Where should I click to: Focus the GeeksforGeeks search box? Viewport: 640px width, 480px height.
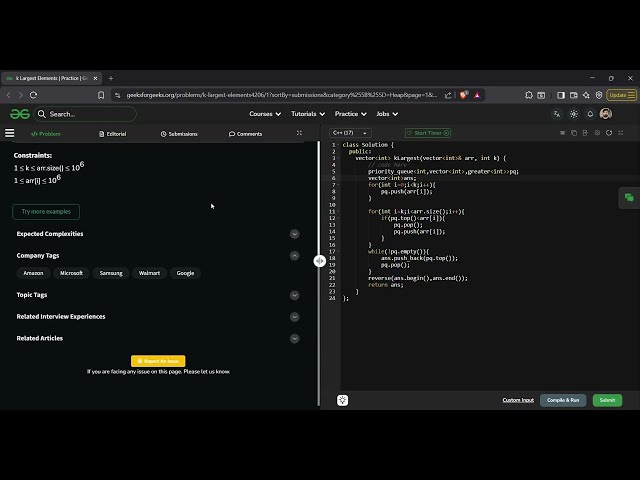coord(86,114)
